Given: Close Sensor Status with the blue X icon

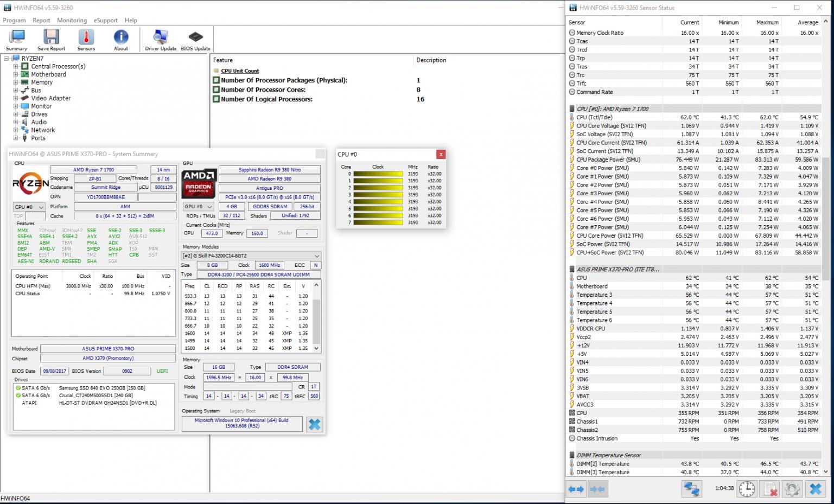Looking at the screenshot, I should point(815,489).
